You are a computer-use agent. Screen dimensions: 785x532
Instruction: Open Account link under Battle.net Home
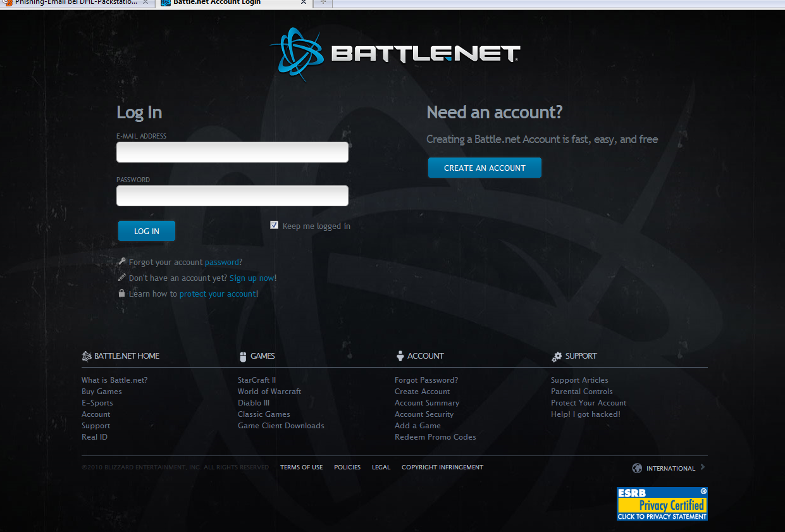96,414
